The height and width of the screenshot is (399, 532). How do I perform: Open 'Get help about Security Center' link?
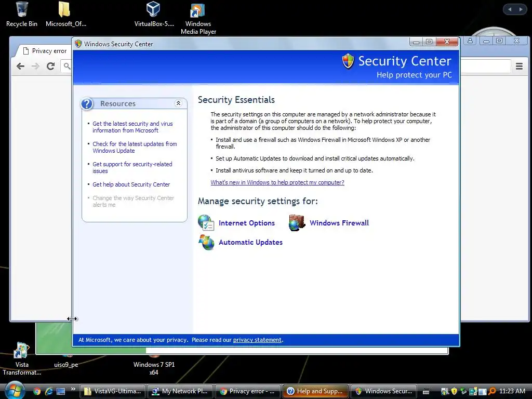coord(131,184)
